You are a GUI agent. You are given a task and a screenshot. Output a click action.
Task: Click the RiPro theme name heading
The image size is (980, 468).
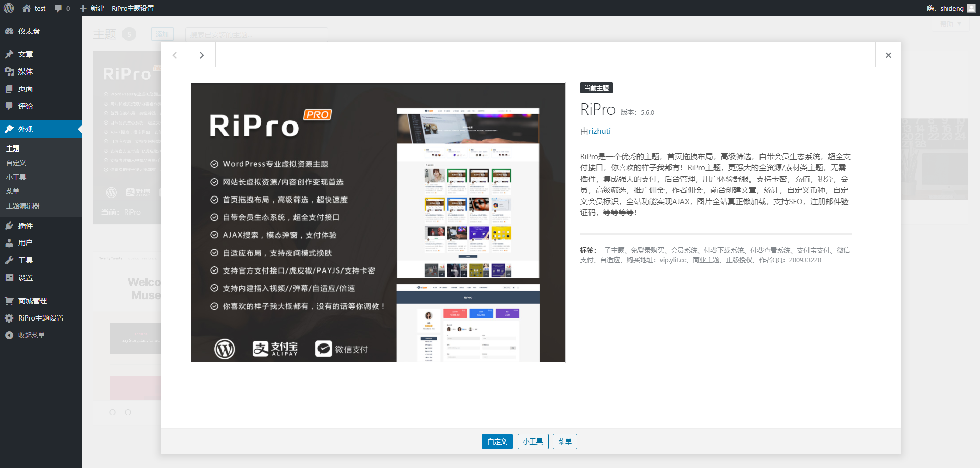point(598,110)
